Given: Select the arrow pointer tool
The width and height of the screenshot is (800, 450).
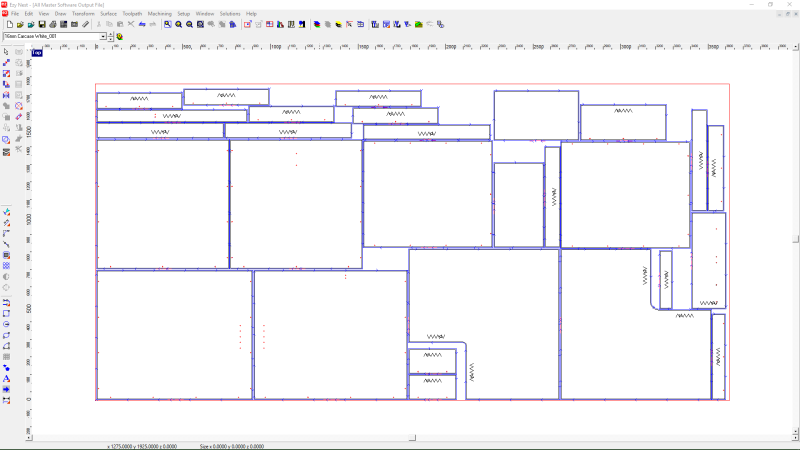Looking at the screenshot, I should (6, 51).
